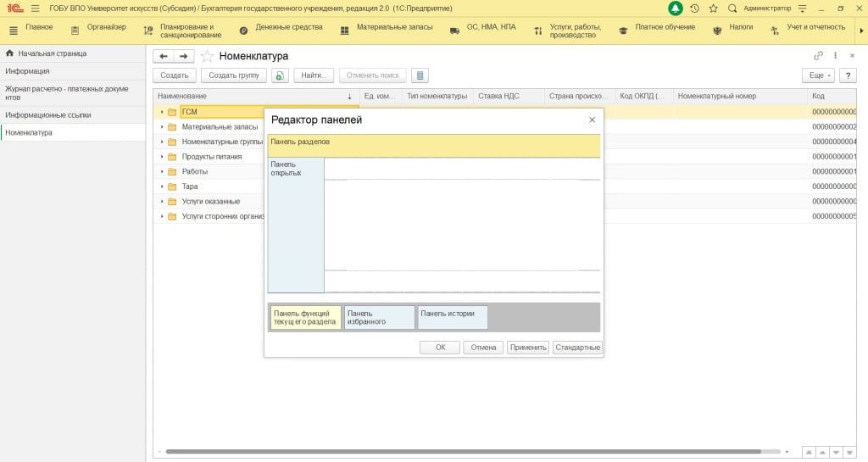Expand the Продукты питания folder
The width and height of the screenshot is (868, 462).
coord(161,157)
